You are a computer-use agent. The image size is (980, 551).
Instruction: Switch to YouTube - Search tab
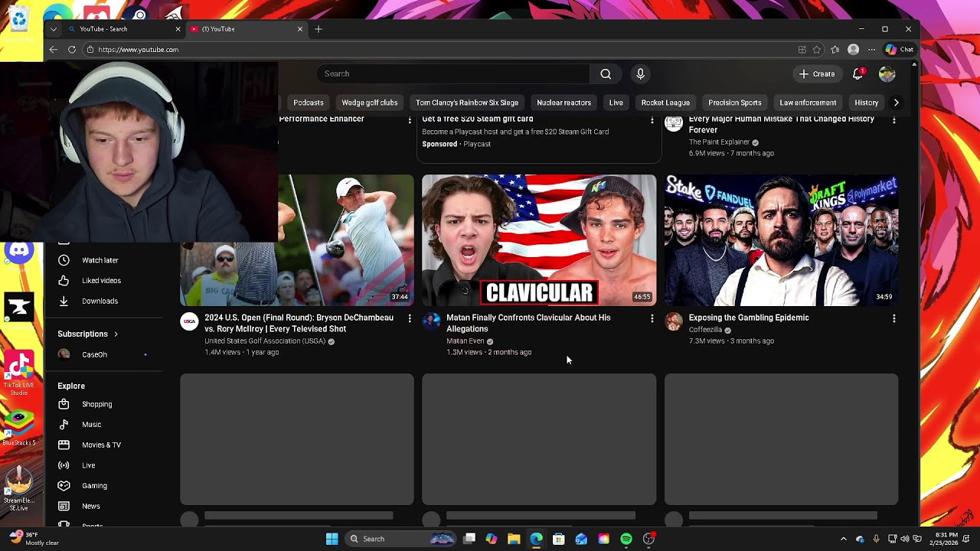tap(122, 29)
